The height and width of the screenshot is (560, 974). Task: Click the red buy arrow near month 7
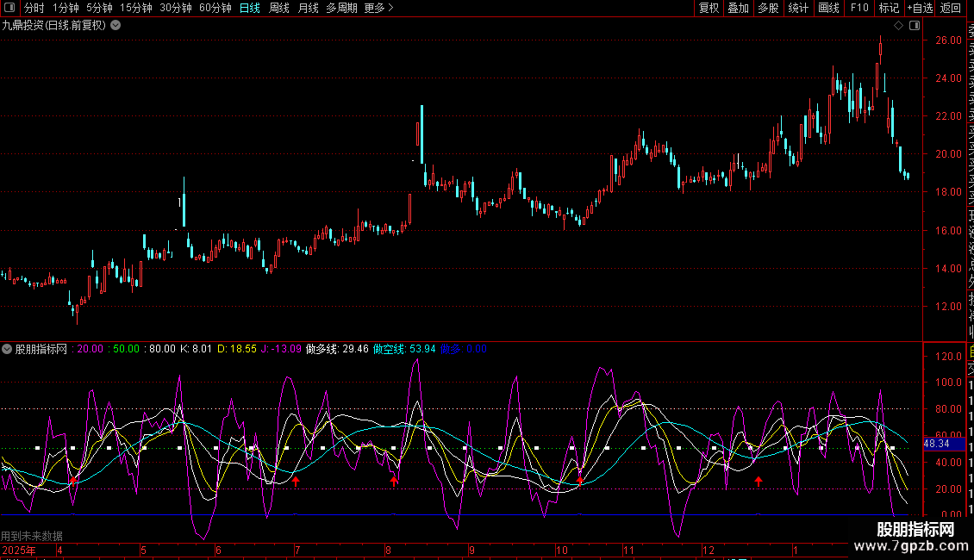(x=296, y=481)
